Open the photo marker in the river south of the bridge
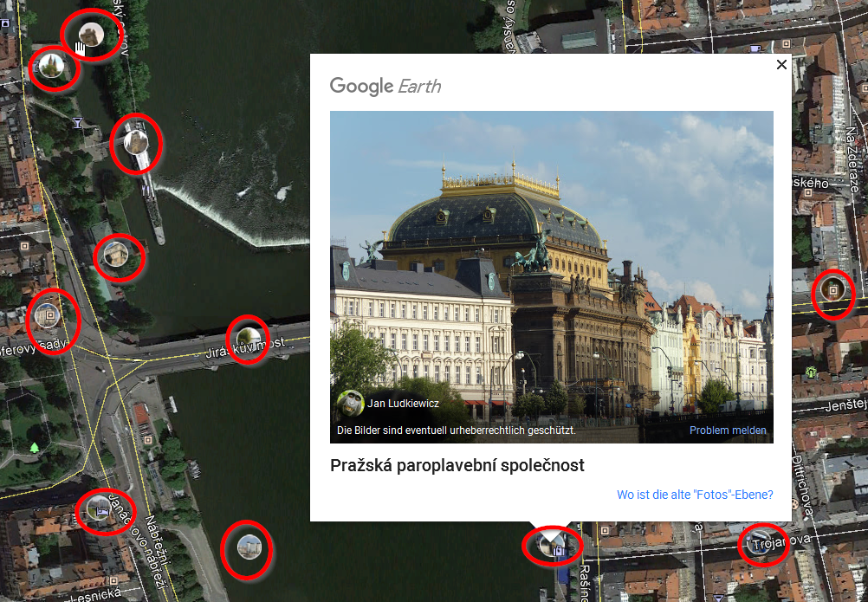The height and width of the screenshot is (602, 868). click(248, 548)
